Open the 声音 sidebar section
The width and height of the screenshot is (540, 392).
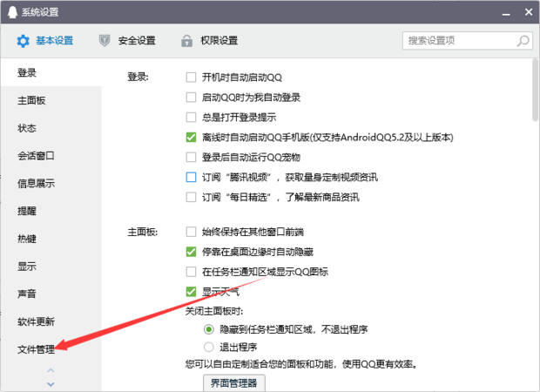[51, 294]
